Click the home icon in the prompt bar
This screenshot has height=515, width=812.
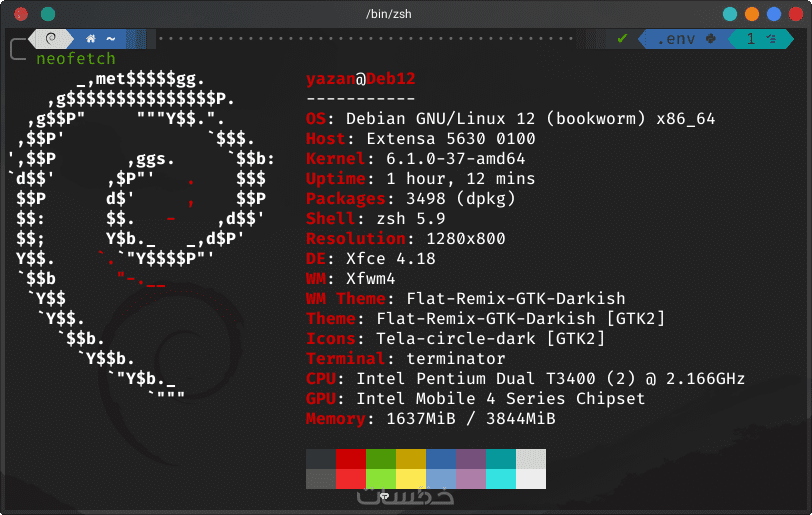[x=91, y=38]
